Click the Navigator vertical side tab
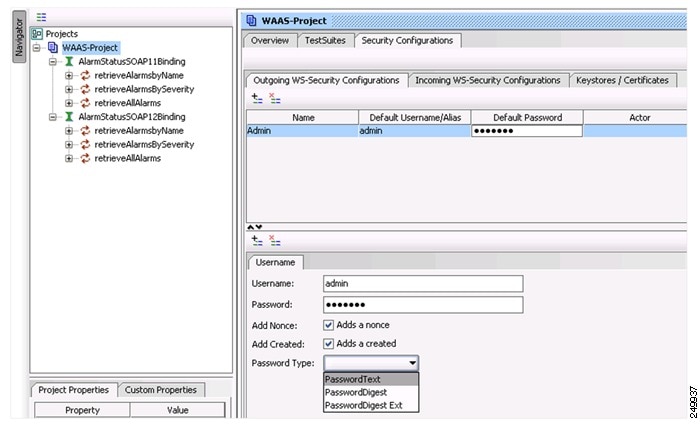 click(x=19, y=37)
